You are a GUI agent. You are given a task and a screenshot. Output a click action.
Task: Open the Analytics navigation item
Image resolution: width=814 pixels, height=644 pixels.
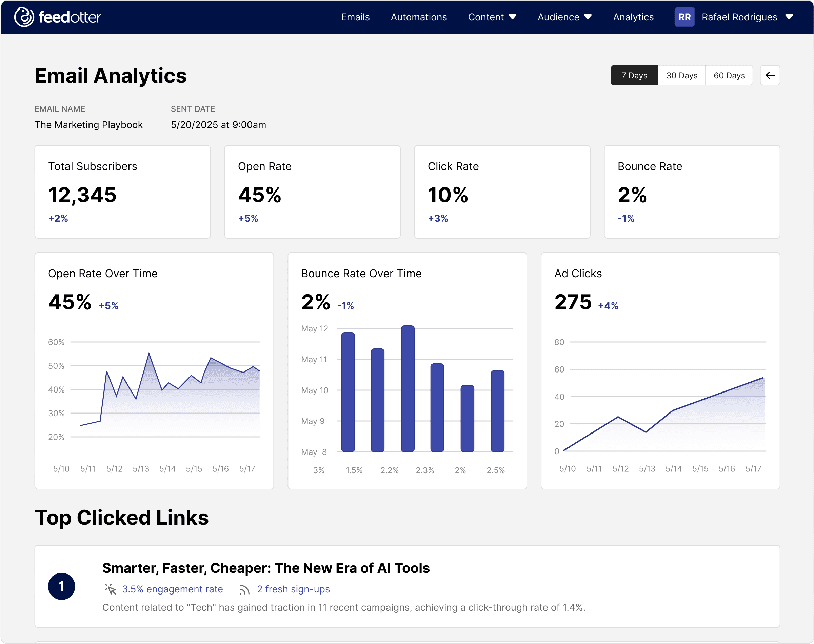[x=633, y=17]
